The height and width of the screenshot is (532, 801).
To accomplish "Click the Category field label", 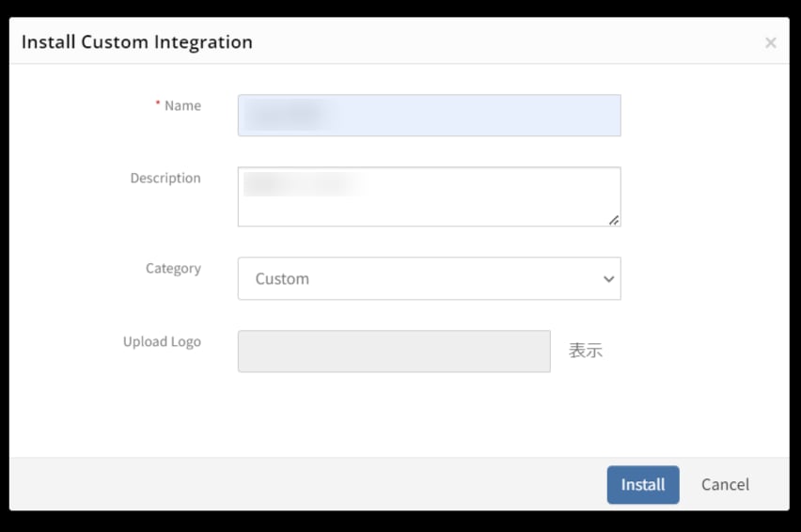I will (173, 269).
